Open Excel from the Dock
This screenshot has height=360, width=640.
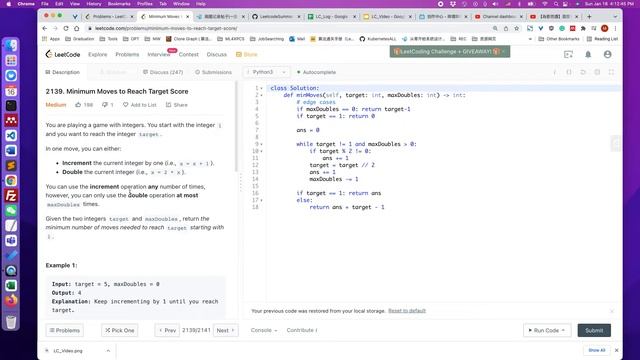click(11, 286)
